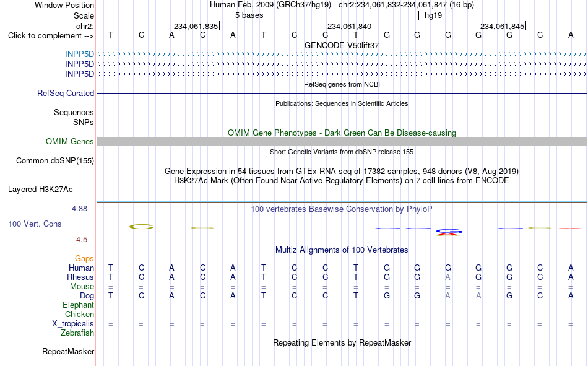Open the GTEx Gene Expression track title

pyautogui.click(x=342, y=171)
